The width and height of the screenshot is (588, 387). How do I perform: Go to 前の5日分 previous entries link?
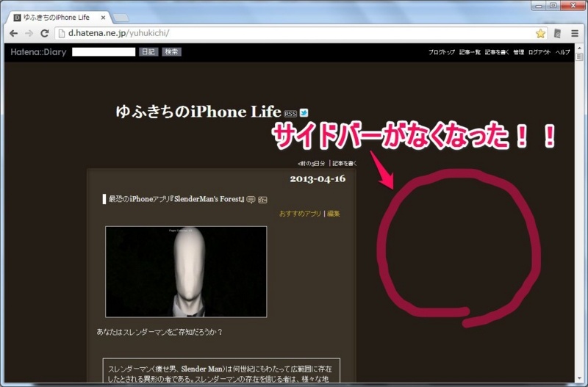[311, 163]
